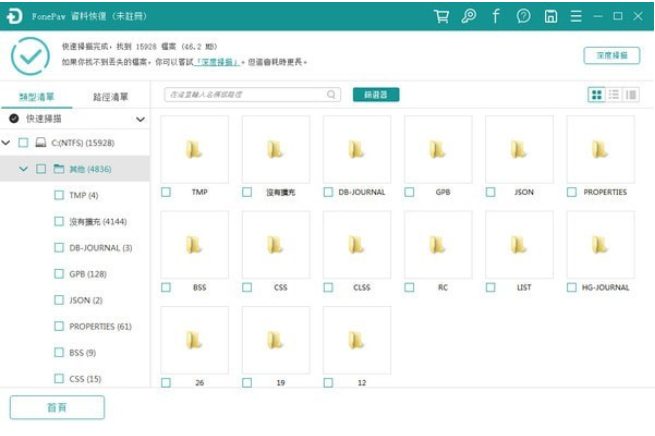Click the name or path search field
Viewport: 655px width, 436px height.
(x=252, y=95)
